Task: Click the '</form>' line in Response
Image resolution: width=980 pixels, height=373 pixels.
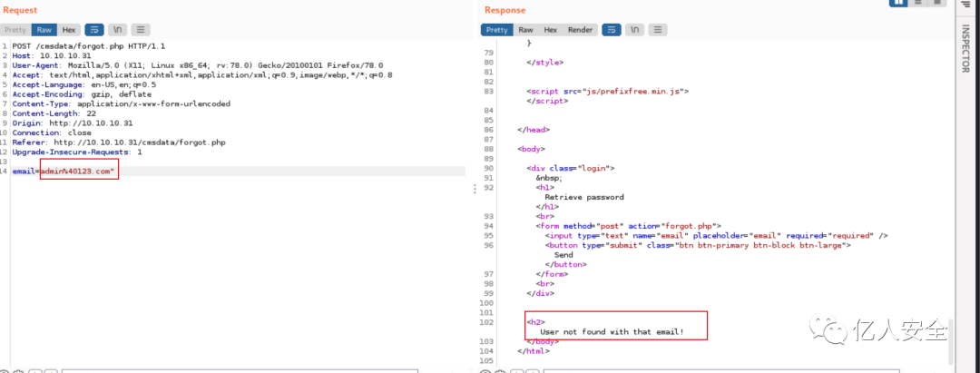Action: coord(553,274)
